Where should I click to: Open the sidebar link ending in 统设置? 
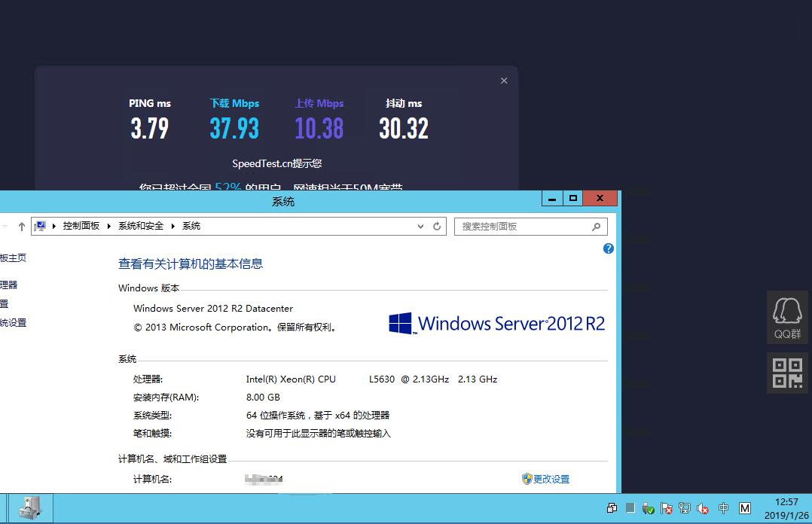click(13, 322)
